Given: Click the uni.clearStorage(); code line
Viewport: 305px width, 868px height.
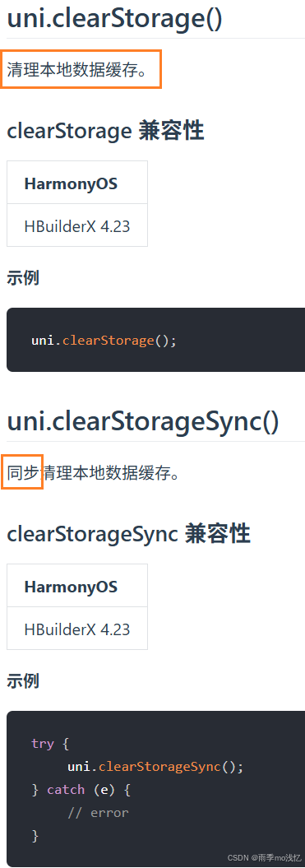Looking at the screenshot, I should tap(104, 340).
